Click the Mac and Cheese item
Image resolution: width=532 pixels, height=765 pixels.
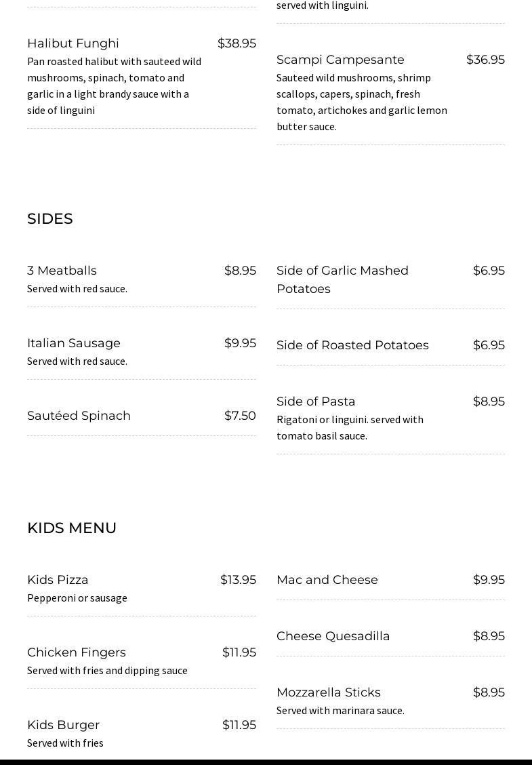point(327,580)
